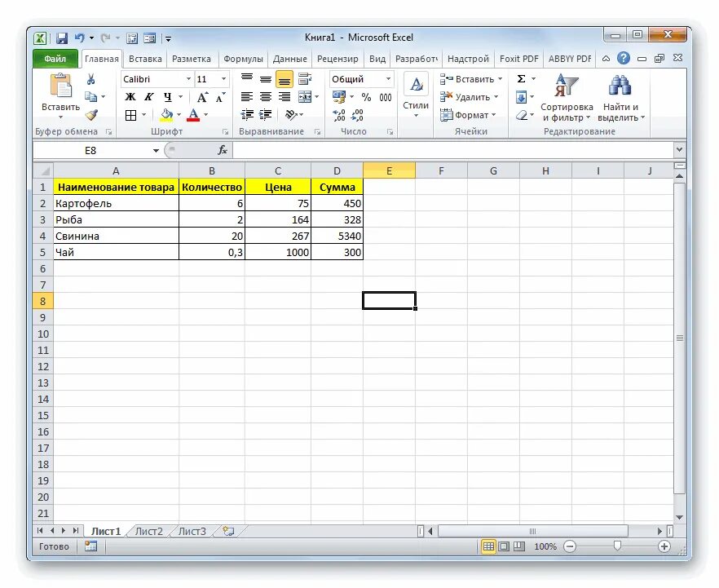
Task: Open the fill color dropdown arrow
Action: pyautogui.click(x=179, y=115)
